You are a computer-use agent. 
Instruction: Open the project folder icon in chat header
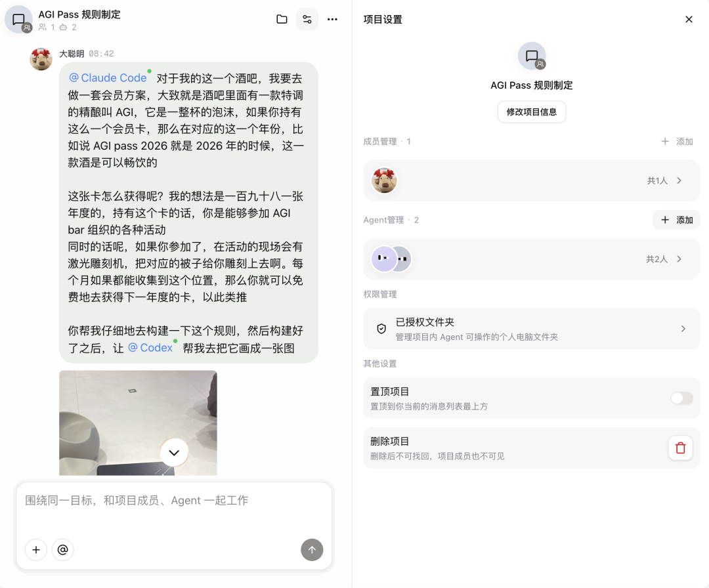(282, 19)
